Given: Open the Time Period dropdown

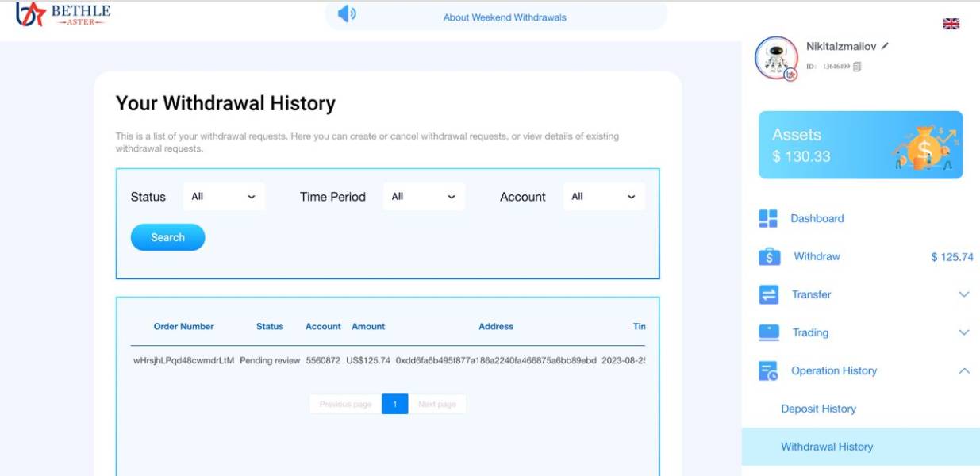Looking at the screenshot, I should point(424,197).
